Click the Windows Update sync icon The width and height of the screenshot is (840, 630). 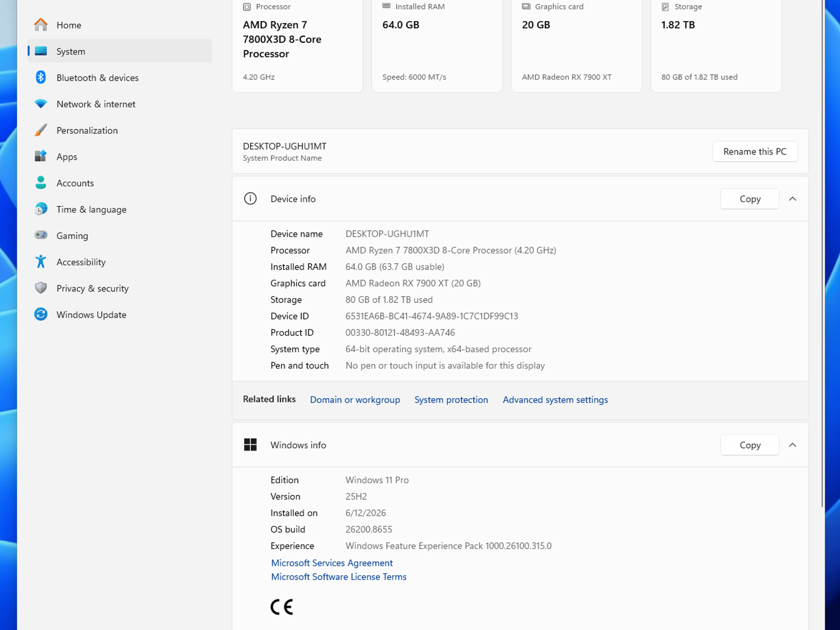click(x=41, y=314)
